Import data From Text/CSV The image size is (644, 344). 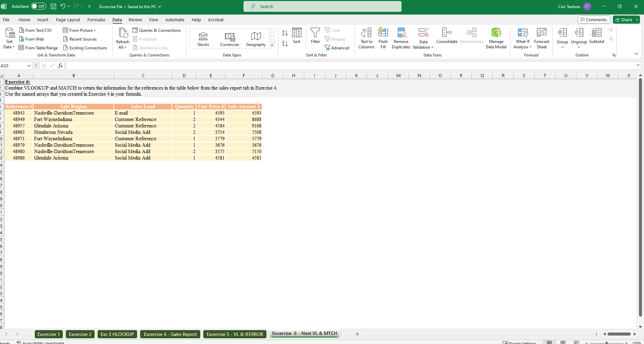pos(35,30)
